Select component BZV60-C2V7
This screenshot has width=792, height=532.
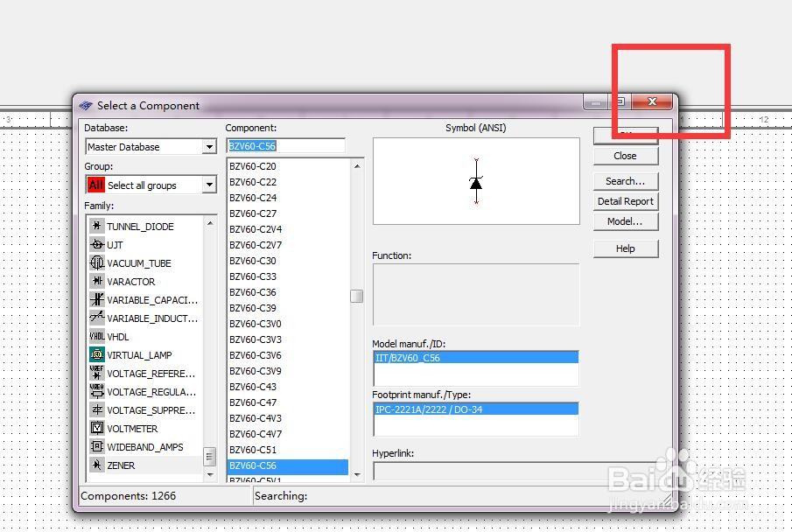tap(256, 245)
